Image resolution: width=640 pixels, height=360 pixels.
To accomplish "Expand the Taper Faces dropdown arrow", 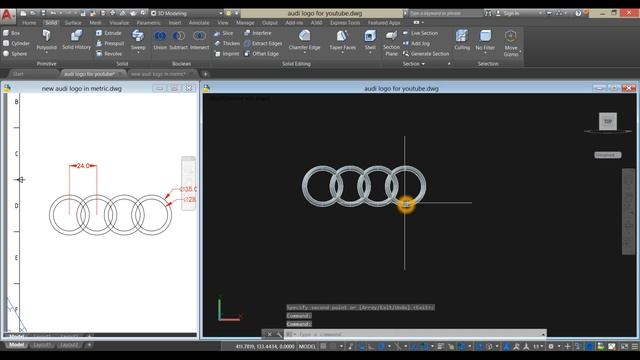I will click(342, 53).
